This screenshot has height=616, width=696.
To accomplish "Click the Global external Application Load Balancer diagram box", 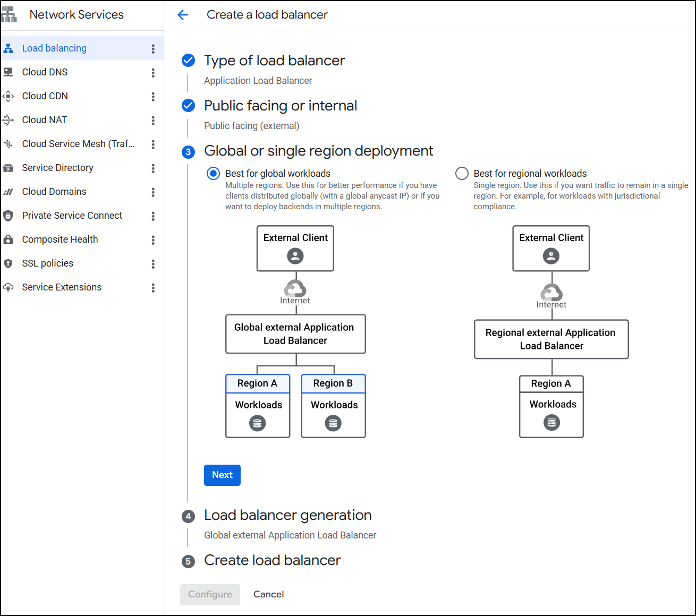I will [295, 334].
